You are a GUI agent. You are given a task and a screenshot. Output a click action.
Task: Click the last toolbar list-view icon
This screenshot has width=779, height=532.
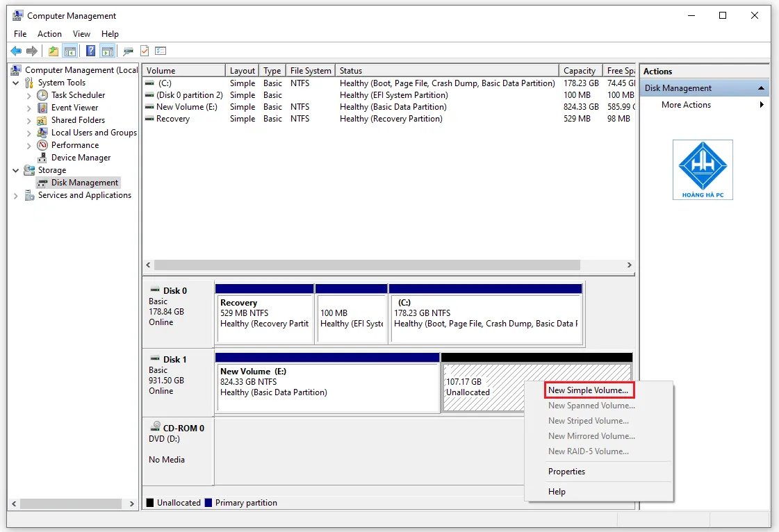click(161, 51)
